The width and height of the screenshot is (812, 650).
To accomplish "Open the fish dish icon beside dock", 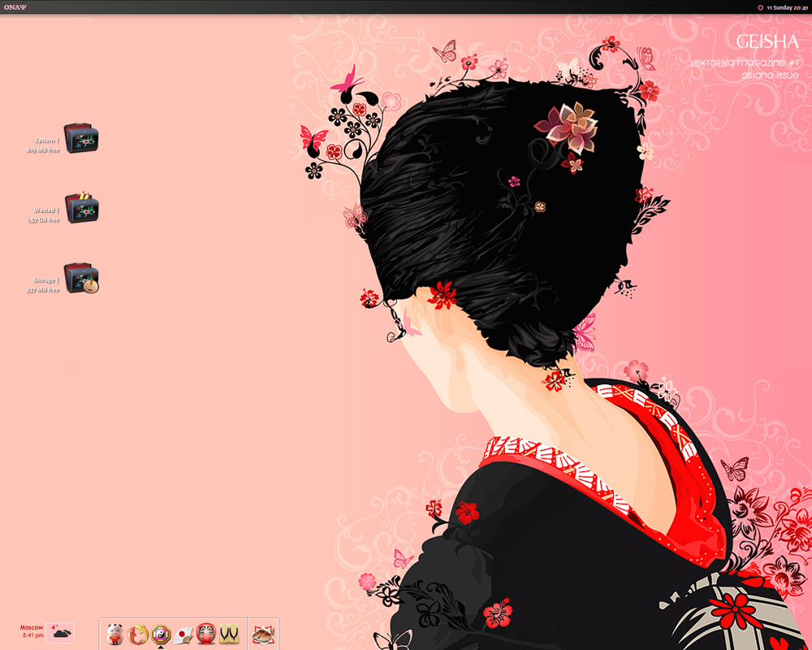I will (x=263, y=634).
